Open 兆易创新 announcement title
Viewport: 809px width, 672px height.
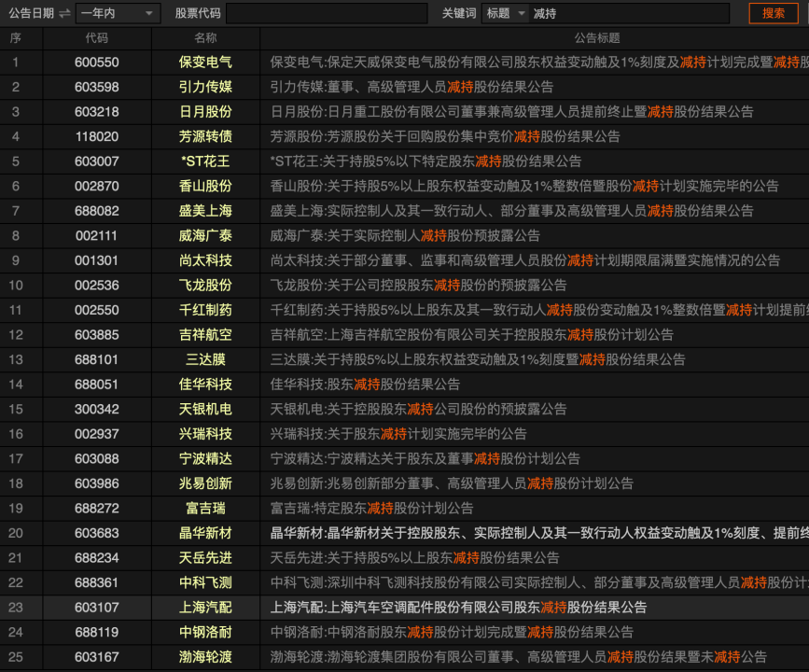[x=452, y=483]
